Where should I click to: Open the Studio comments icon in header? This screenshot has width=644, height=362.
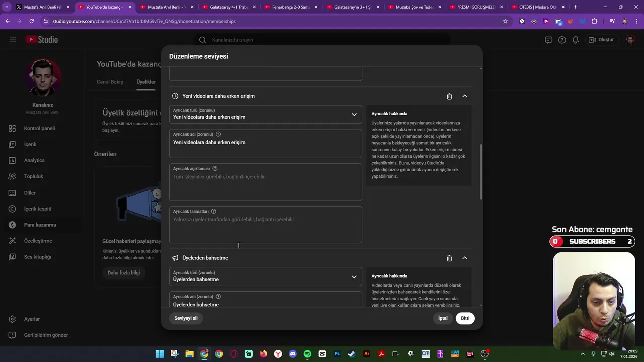point(549,40)
